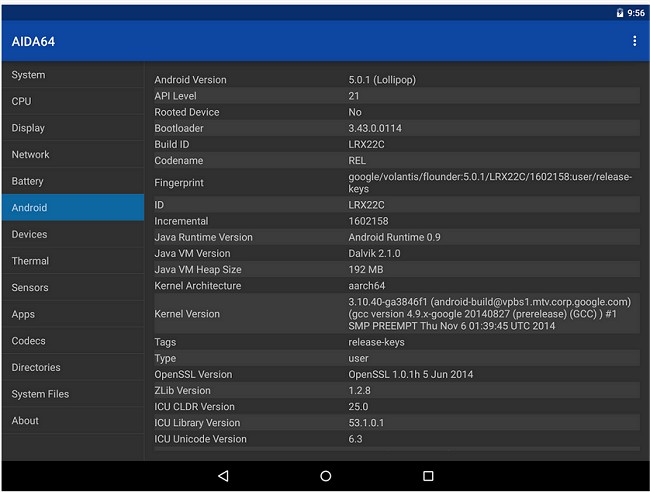
Task: Open the About page
Action: (72, 421)
